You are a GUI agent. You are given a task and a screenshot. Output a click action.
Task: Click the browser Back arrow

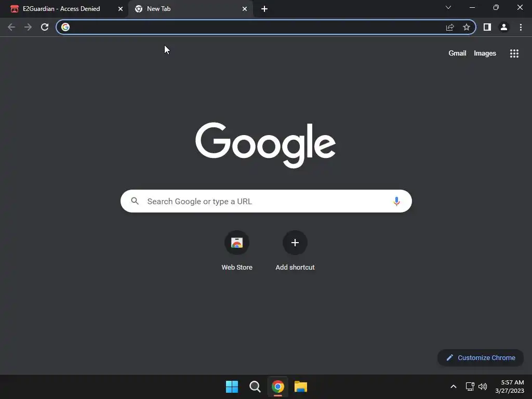(x=11, y=27)
